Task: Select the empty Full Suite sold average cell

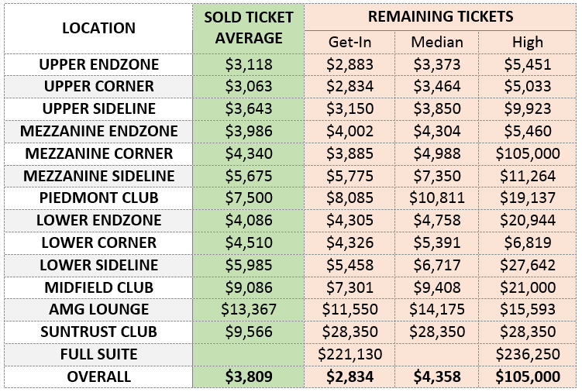Action: coord(248,355)
